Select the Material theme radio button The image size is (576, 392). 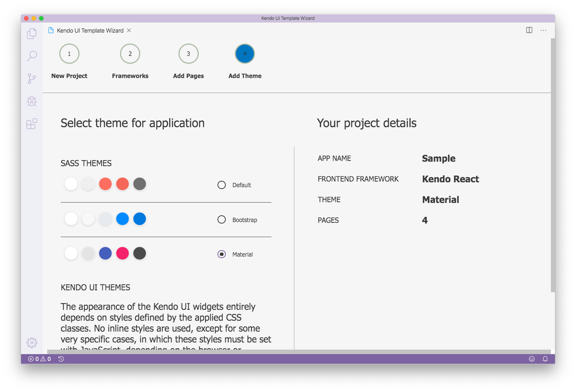(x=222, y=254)
